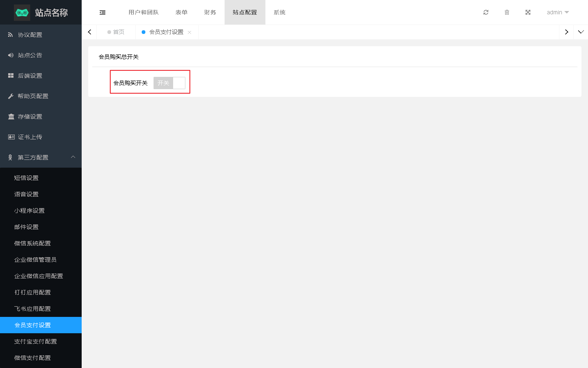Select 证书上传 in the sidebar

pyautogui.click(x=30, y=137)
